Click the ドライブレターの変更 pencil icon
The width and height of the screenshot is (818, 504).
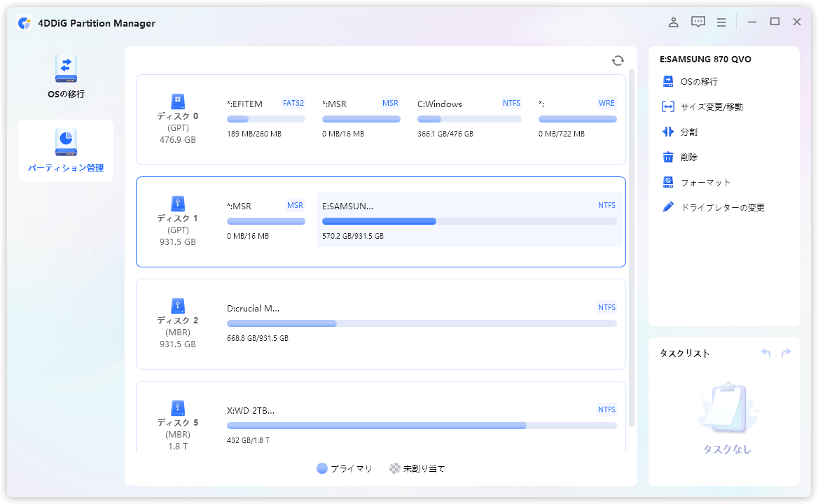[x=667, y=207]
